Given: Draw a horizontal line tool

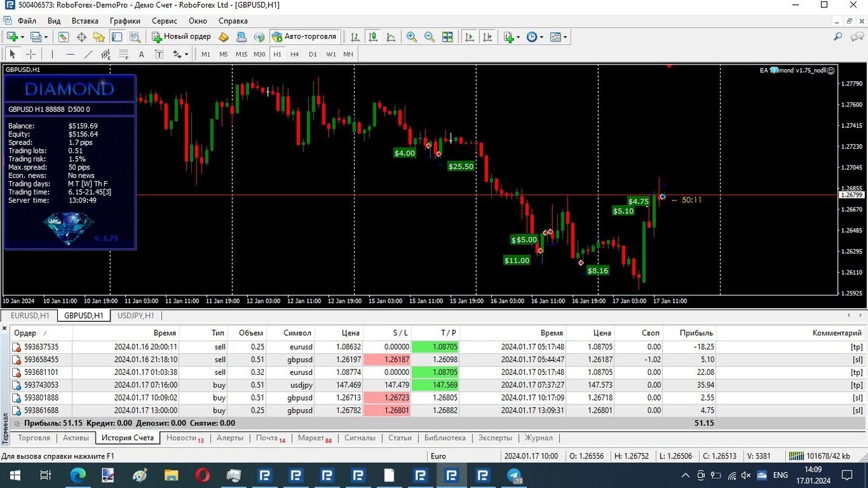Looking at the screenshot, I should click(71, 55).
